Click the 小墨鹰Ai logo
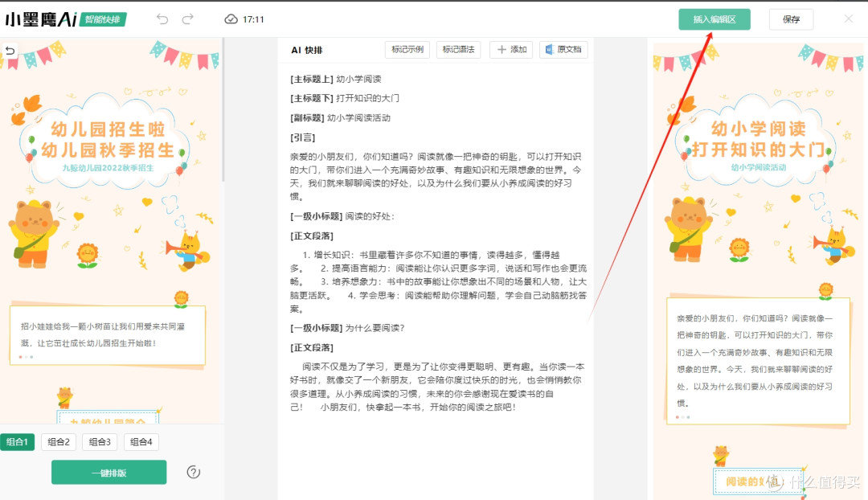The width and height of the screenshot is (868, 500). (42, 19)
